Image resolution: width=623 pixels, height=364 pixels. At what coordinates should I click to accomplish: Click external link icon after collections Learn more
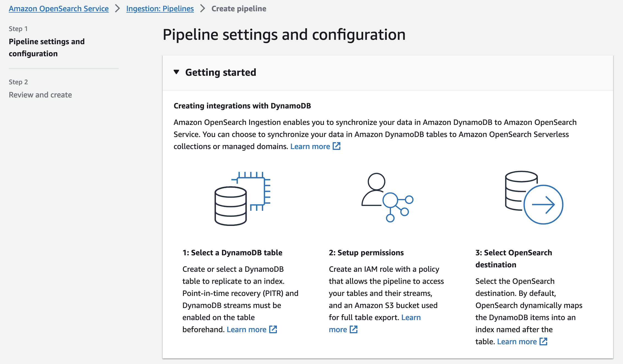(x=336, y=146)
